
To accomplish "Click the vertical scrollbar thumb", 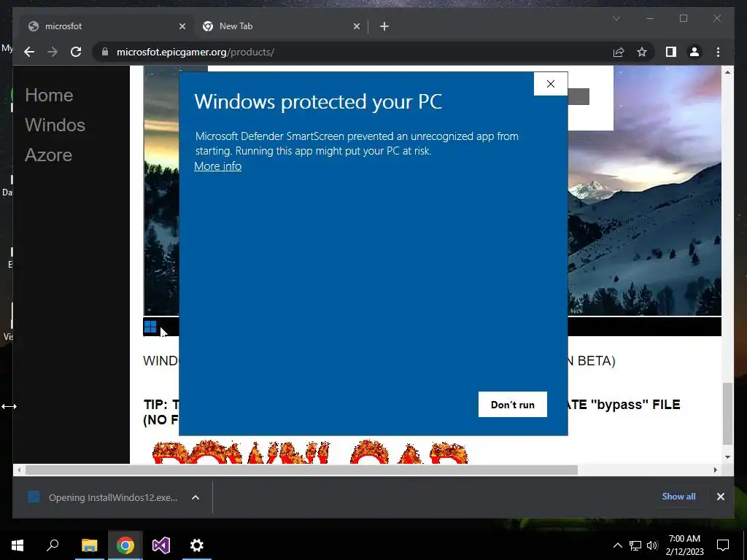I will [727, 413].
